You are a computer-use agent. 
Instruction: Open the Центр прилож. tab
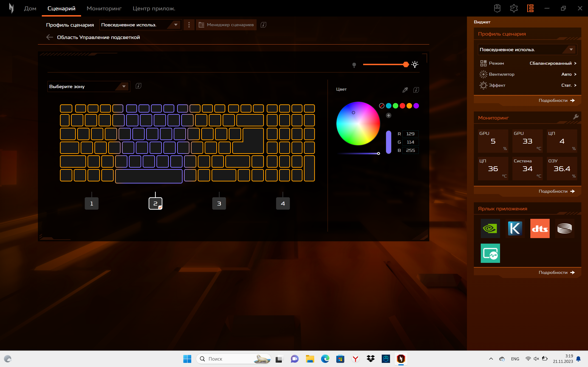[154, 8]
